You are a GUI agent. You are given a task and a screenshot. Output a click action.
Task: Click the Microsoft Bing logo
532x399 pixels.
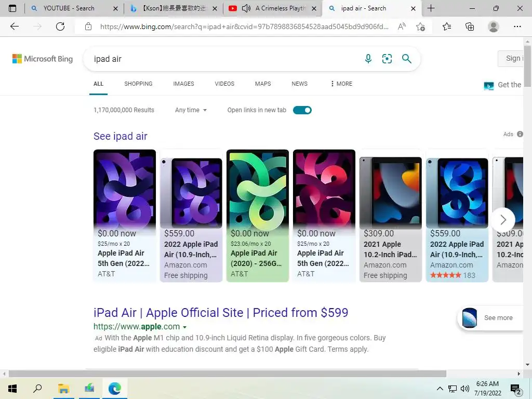43,59
